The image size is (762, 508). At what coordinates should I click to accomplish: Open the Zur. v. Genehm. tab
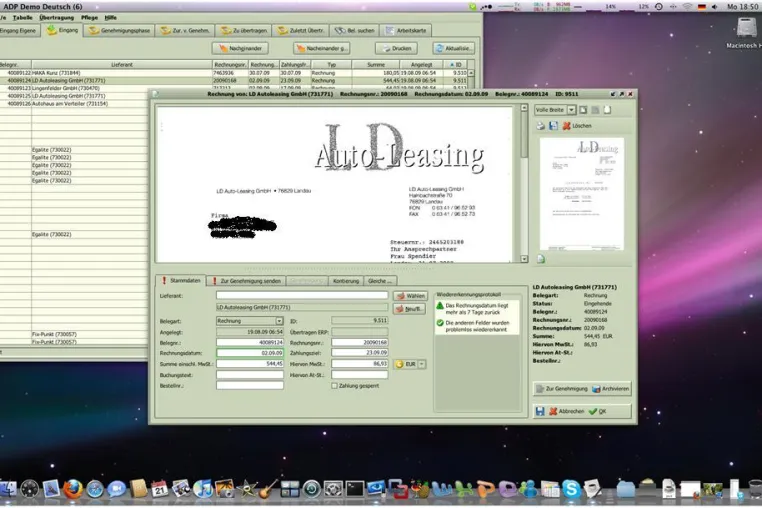click(x=185, y=31)
